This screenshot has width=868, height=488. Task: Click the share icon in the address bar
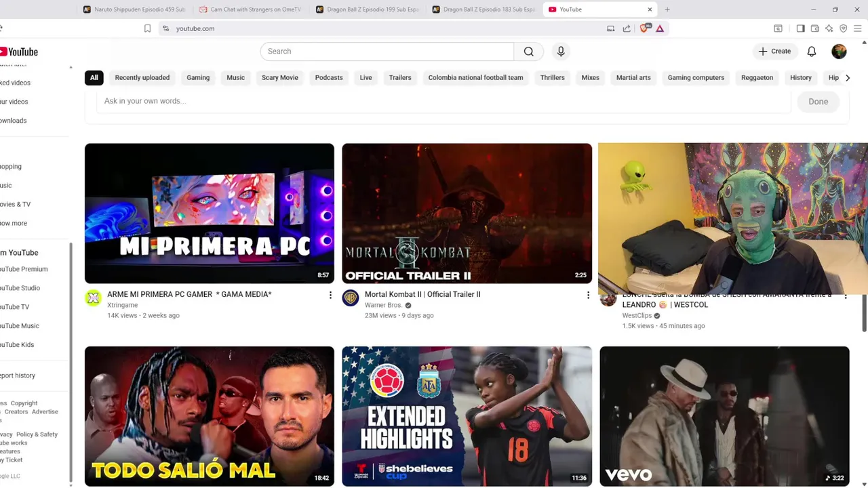click(626, 28)
